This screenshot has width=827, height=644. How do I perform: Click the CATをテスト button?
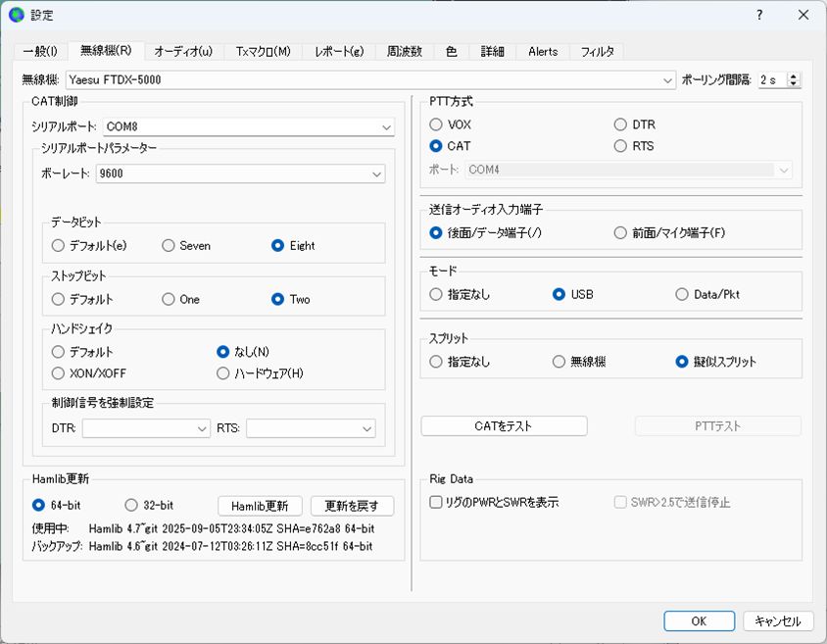pos(504,425)
